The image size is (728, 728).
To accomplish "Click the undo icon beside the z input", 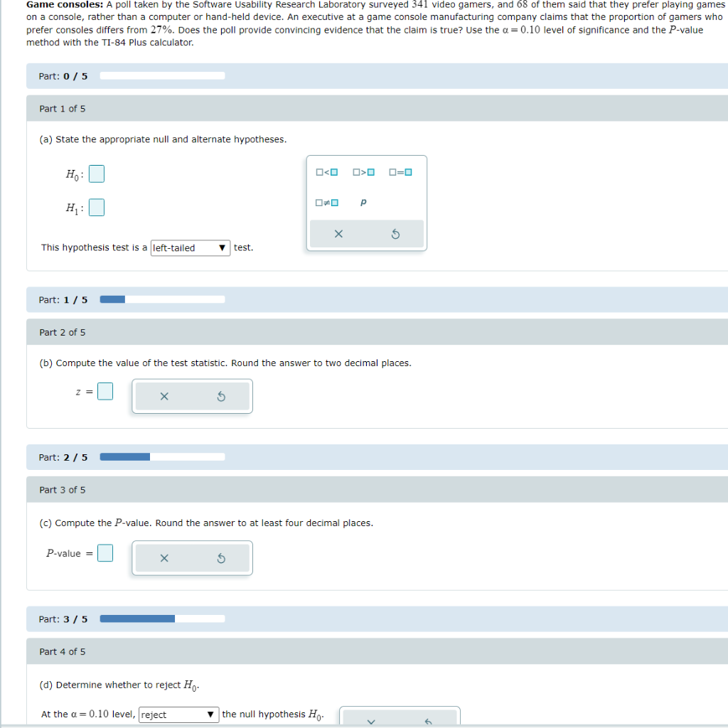I will click(x=220, y=396).
